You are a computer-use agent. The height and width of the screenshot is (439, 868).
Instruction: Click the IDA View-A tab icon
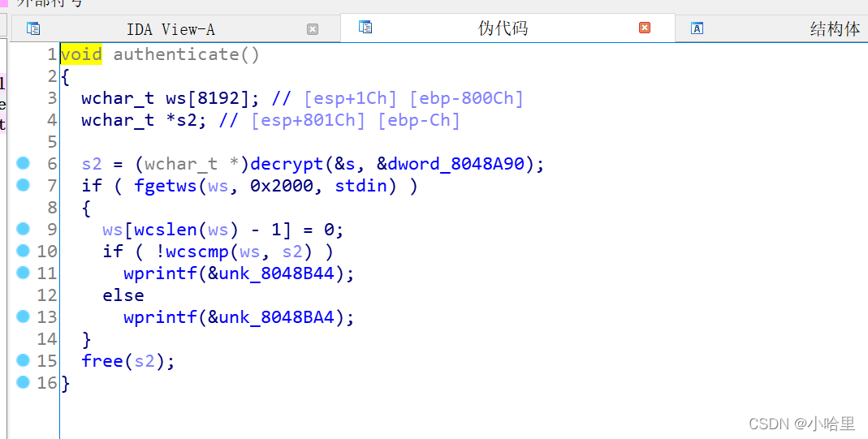33,28
